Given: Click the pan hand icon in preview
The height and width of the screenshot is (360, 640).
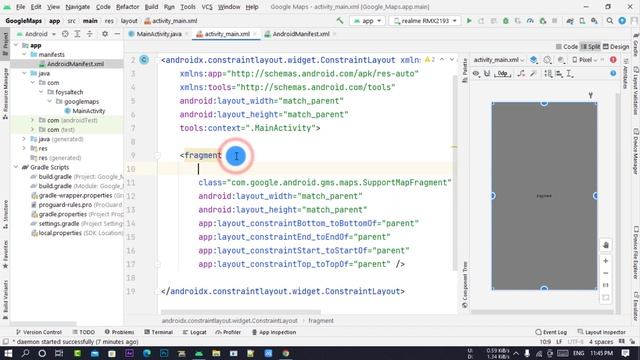Looking at the screenshot, I should (606, 245).
